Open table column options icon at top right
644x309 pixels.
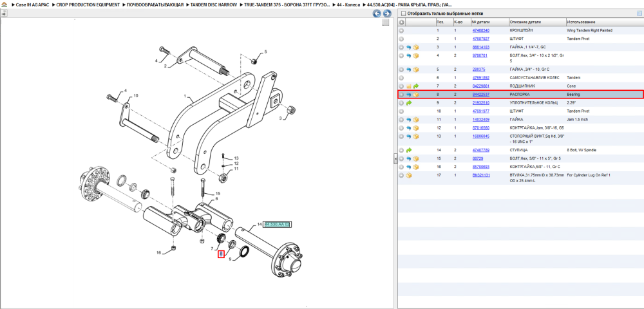(639, 14)
